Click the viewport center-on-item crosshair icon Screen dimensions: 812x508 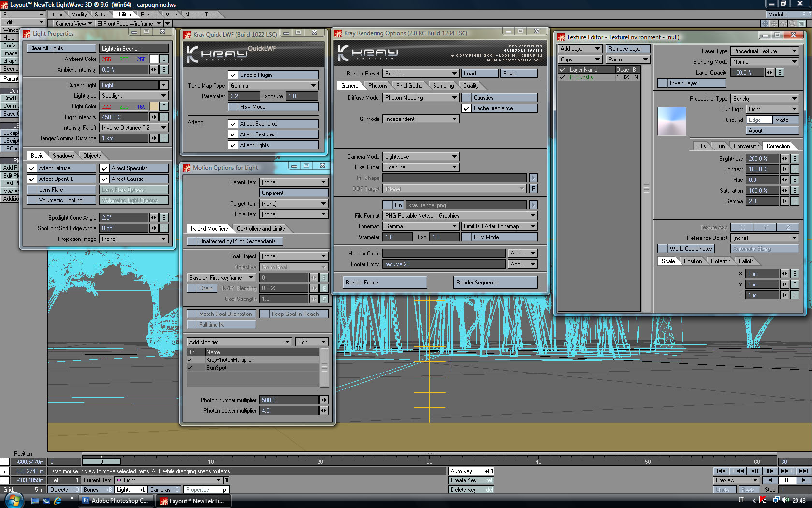(765, 23)
